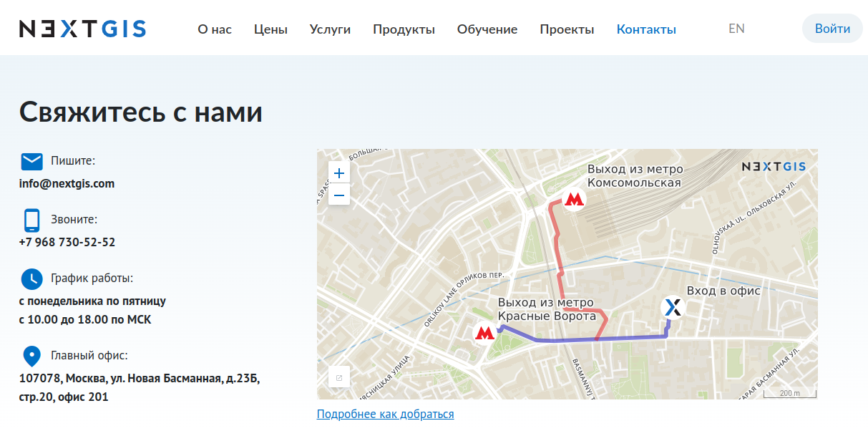
Task: Click the Главный офис: label
Action: click(89, 356)
